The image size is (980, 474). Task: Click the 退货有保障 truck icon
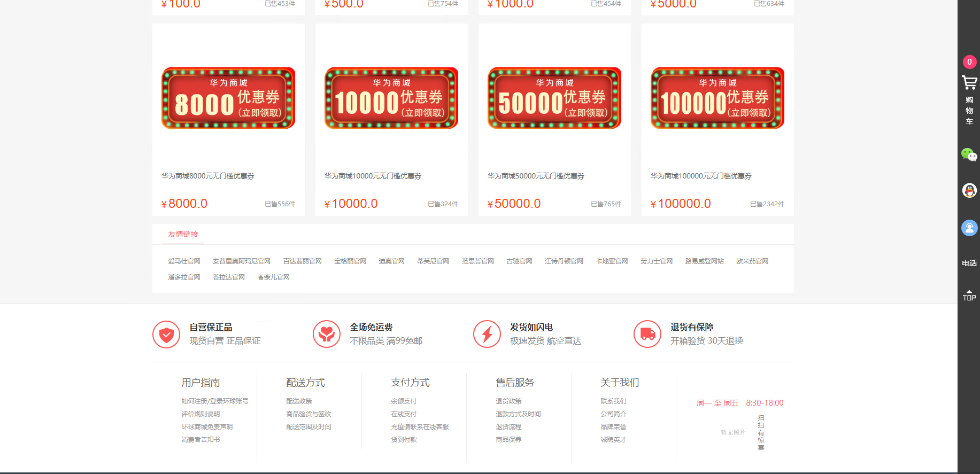[647, 335]
